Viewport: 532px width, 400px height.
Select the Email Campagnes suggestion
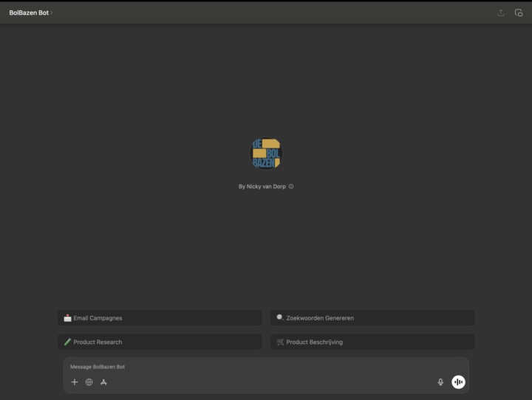160,318
